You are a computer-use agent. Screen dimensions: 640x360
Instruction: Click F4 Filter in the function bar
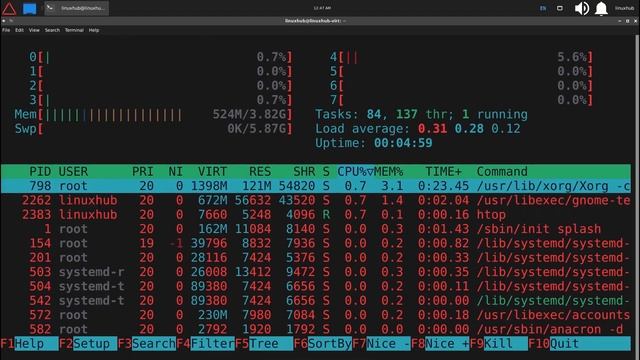click(206, 344)
